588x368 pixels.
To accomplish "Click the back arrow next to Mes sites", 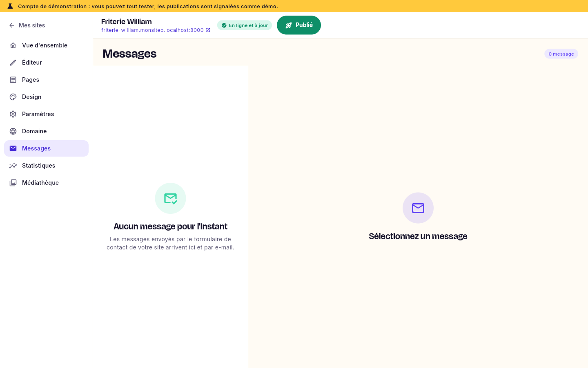I will (12, 25).
